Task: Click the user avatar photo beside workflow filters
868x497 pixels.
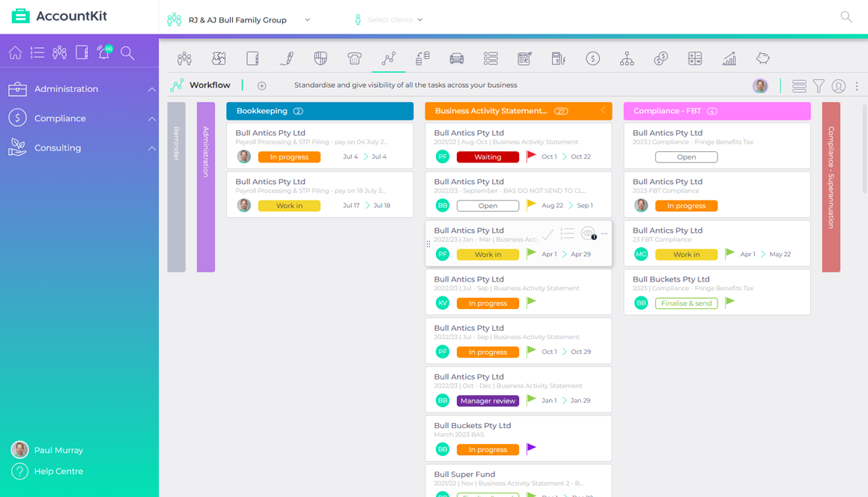Action: [x=760, y=86]
